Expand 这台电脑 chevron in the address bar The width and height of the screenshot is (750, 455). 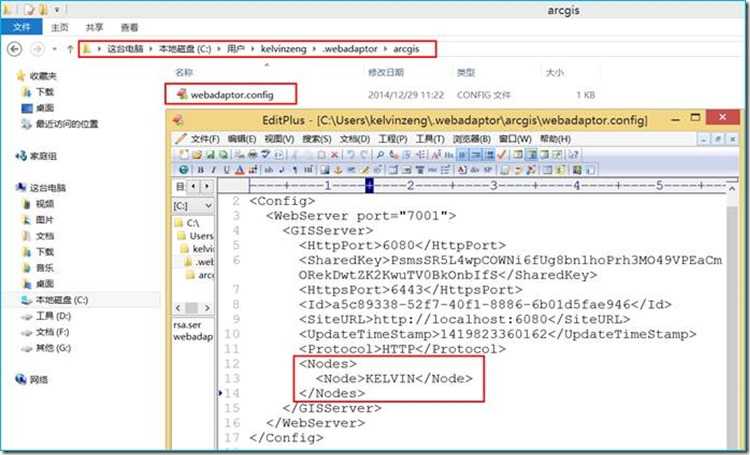pos(151,49)
